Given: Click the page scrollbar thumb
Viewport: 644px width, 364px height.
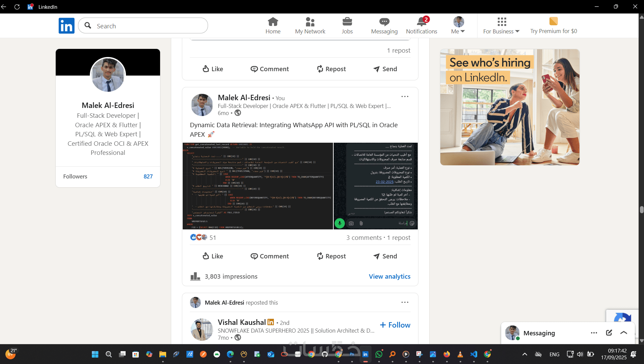Looking at the screenshot, I should coord(641,209).
